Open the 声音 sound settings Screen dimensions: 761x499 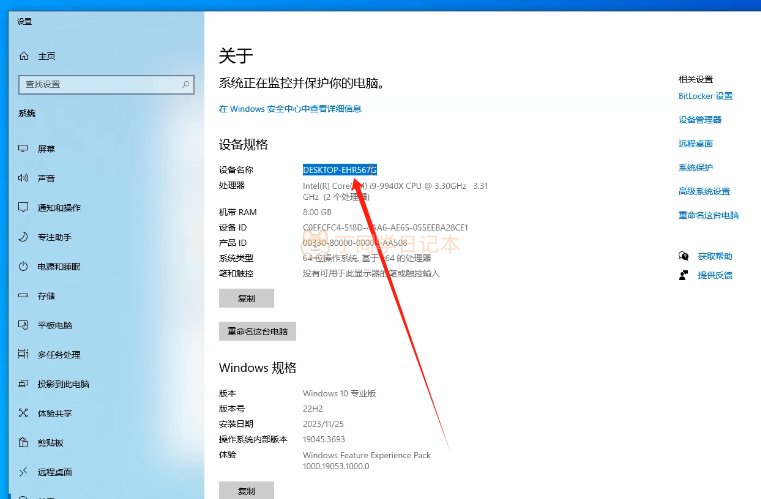(36, 178)
